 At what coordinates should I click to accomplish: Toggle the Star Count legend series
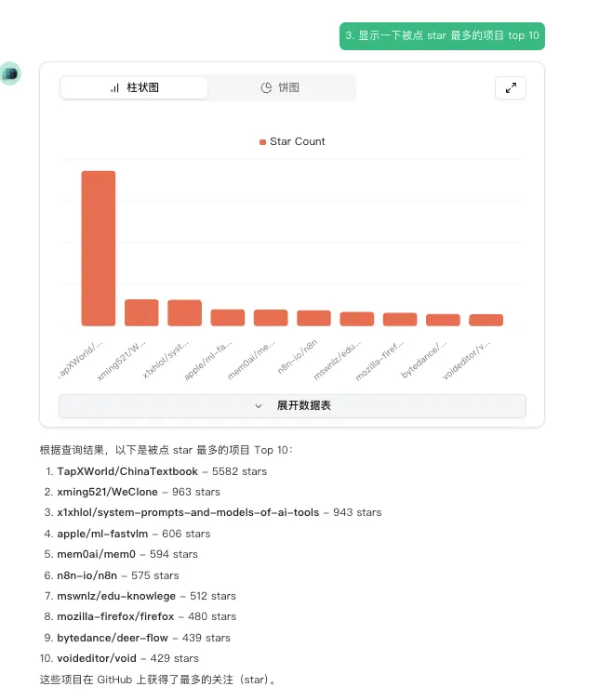[x=291, y=141]
